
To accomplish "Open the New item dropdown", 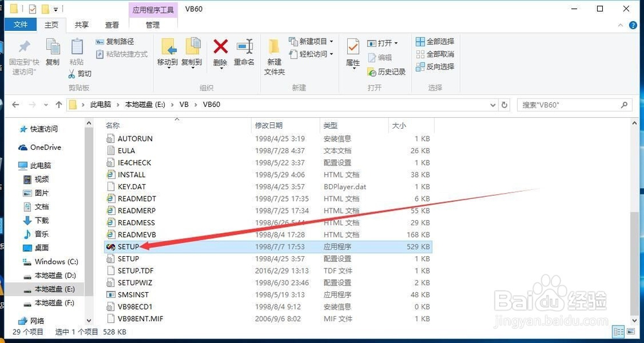I will click(311, 41).
